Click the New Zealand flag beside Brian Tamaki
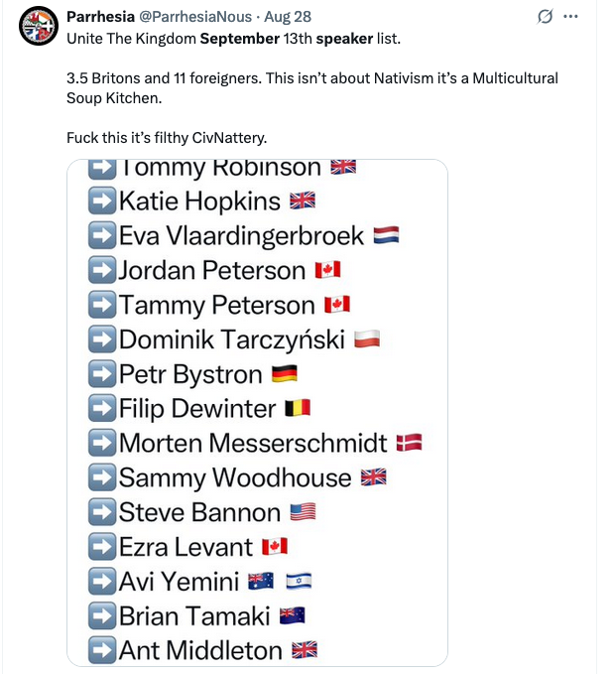This screenshot has height=674, width=616. coord(292,615)
